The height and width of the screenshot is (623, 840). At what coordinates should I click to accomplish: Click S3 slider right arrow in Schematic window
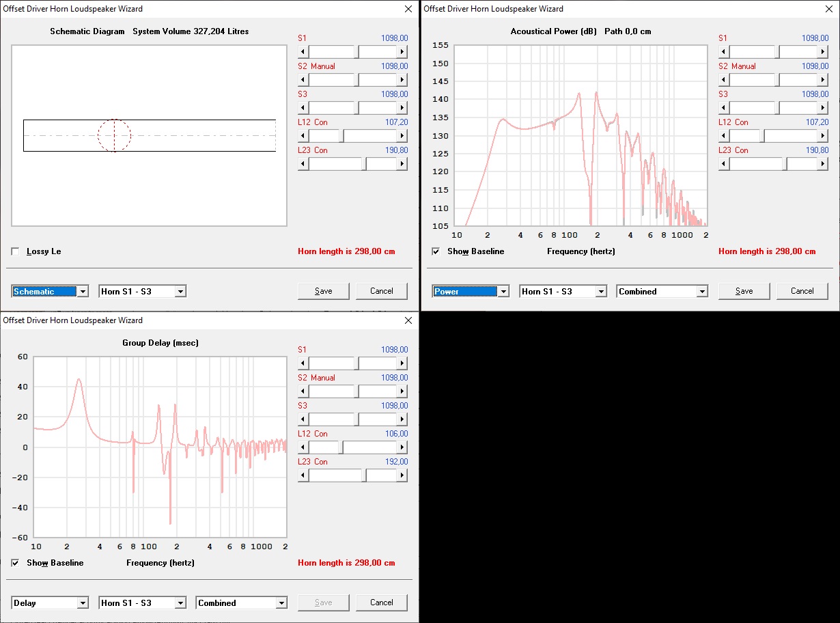click(402, 108)
